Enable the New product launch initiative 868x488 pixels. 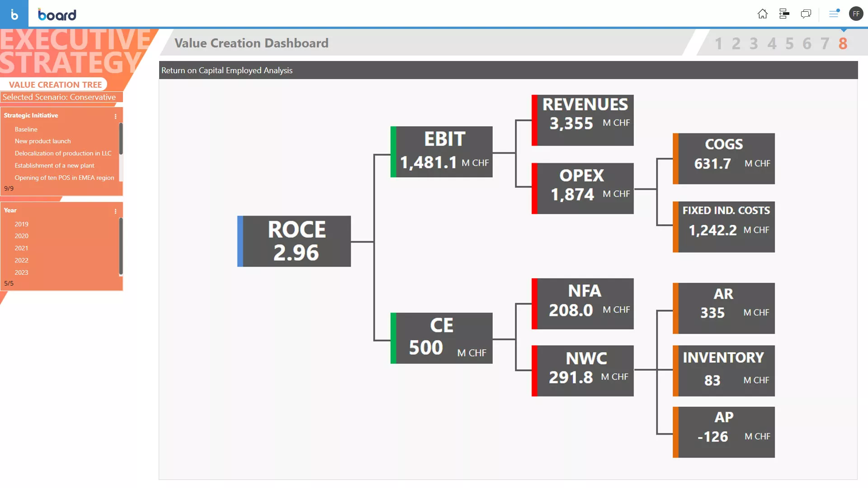pos(43,141)
